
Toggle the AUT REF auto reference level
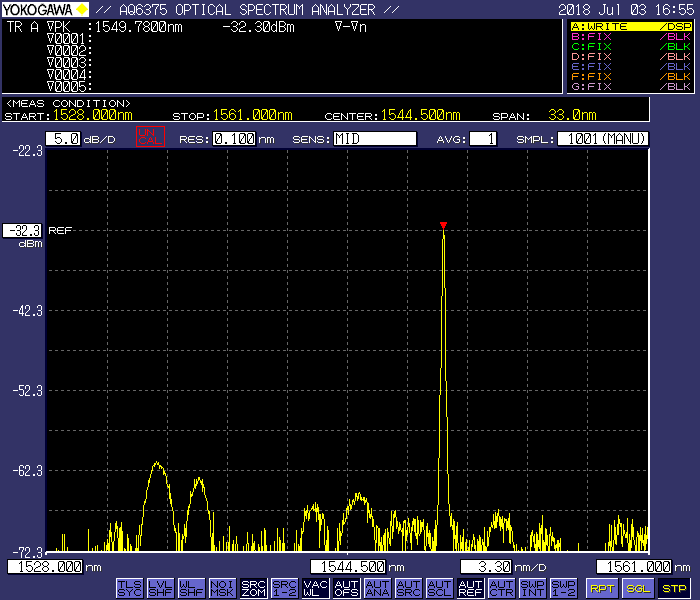(470, 588)
